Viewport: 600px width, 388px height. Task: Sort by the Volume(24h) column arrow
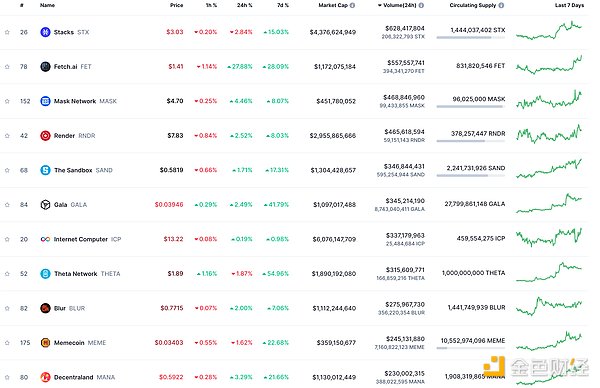coord(380,5)
